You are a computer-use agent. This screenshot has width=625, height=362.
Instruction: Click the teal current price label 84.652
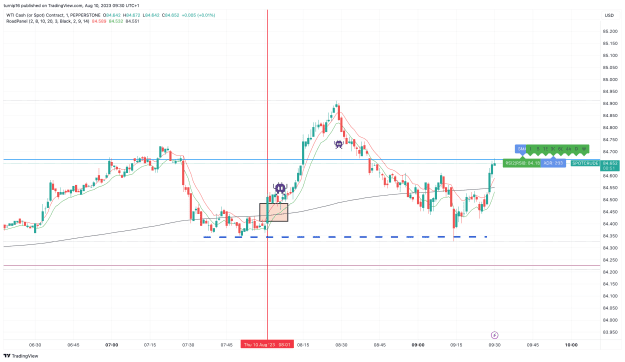click(610, 165)
